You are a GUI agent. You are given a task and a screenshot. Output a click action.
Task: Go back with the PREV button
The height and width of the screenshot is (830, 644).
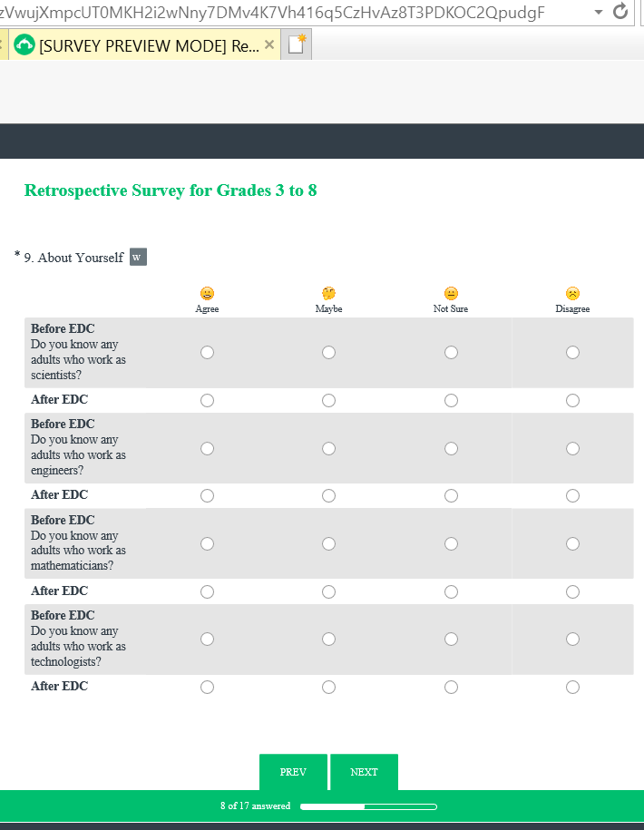293,772
